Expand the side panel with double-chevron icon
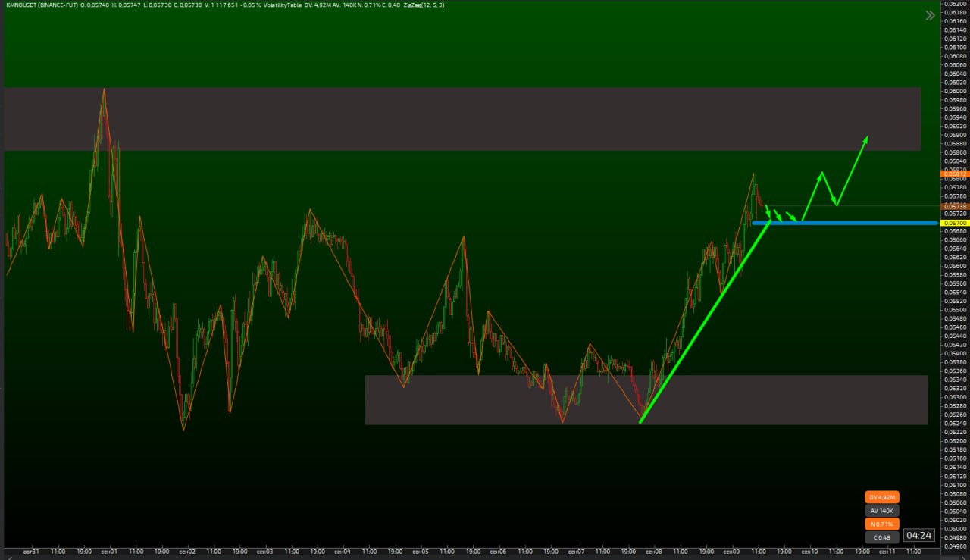 (x=930, y=15)
